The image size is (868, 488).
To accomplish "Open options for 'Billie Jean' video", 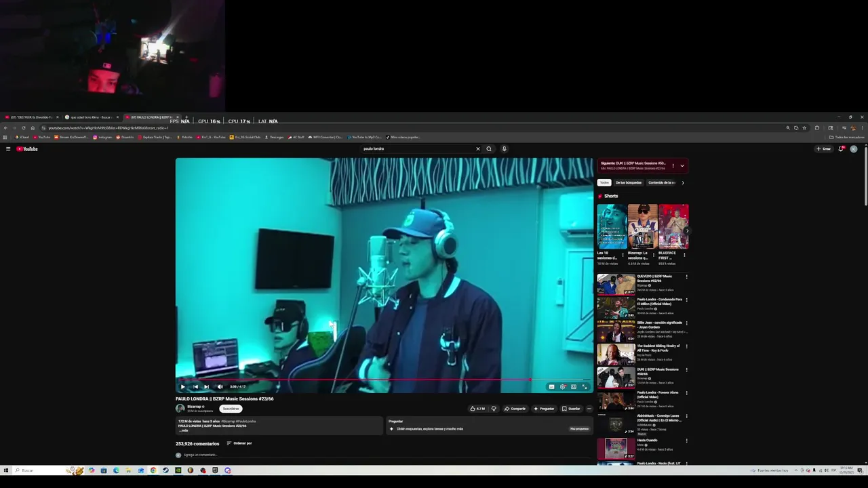I will pos(686,323).
